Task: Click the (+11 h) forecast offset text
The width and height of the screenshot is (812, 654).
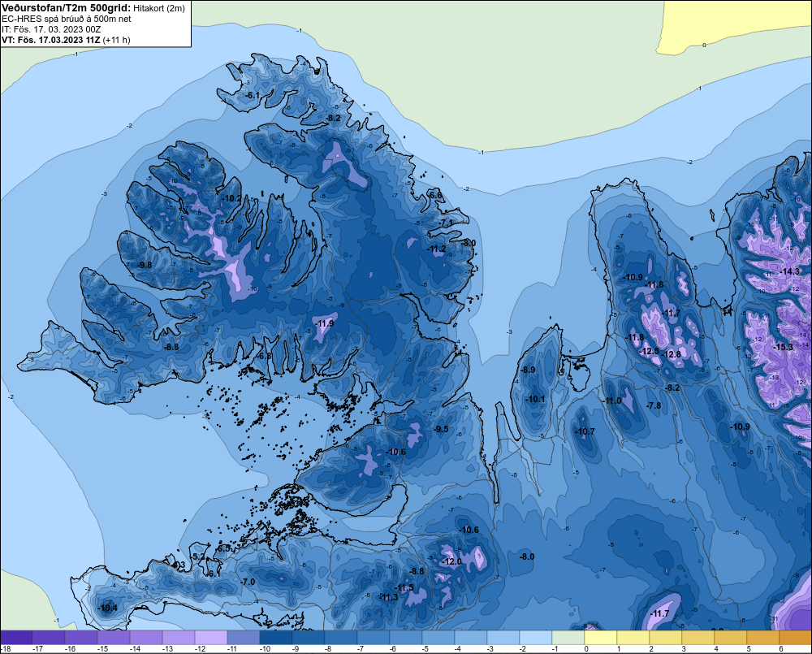Action: (x=116, y=39)
